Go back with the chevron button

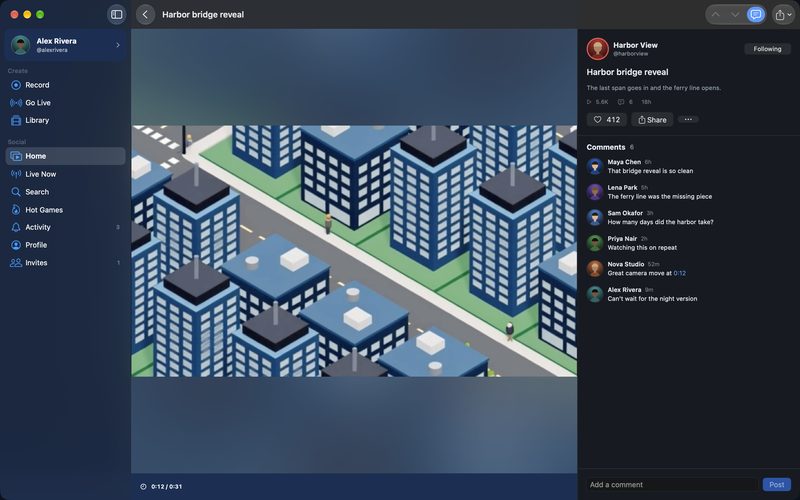145,14
